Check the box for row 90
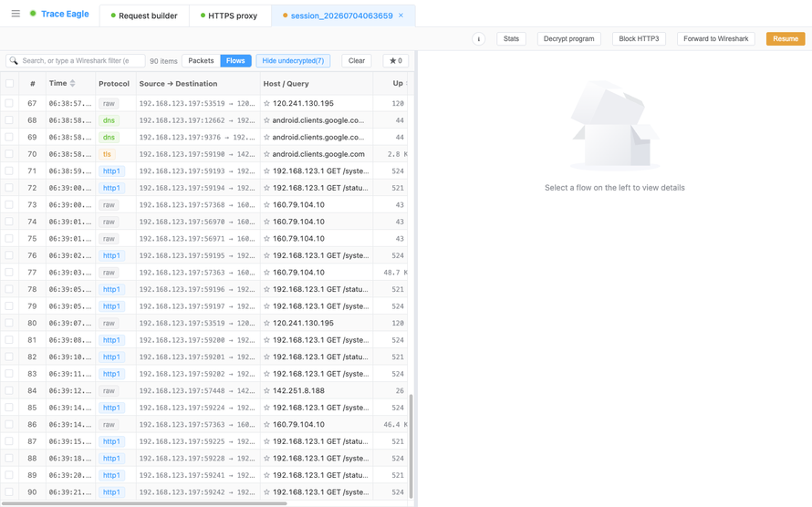The width and height of the screenshot is (812, 507). (9, 492)
